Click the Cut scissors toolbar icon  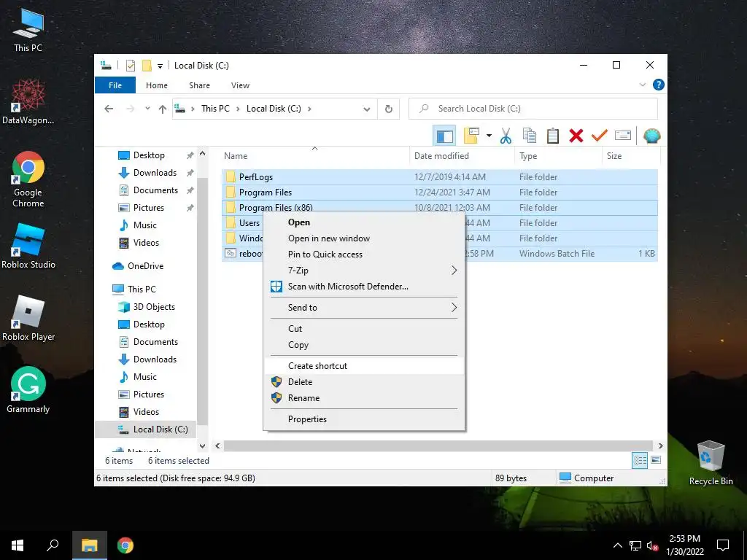(506, 136)
